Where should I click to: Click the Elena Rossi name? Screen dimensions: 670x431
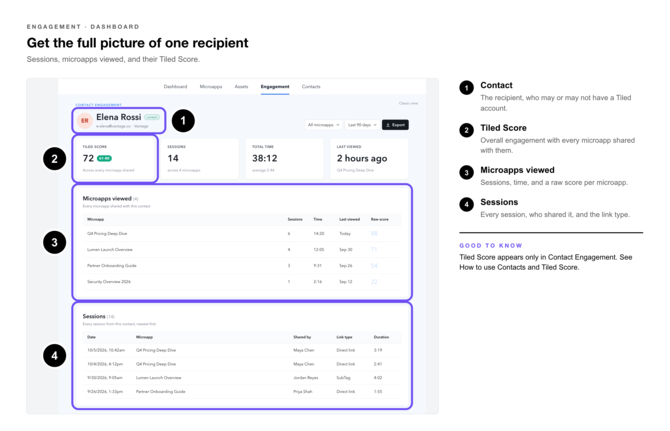pos(118,117)
